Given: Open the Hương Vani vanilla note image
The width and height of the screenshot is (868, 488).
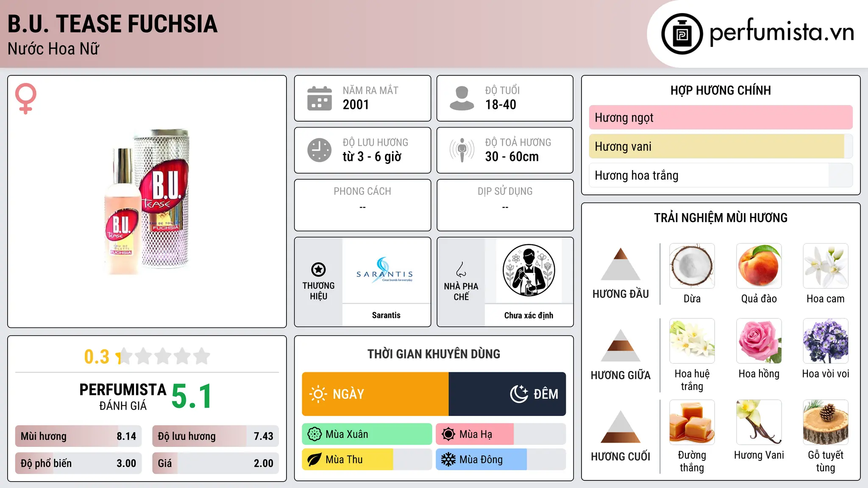Looking at the screenshot, I should pyautogui.click(x=759, y=422).
